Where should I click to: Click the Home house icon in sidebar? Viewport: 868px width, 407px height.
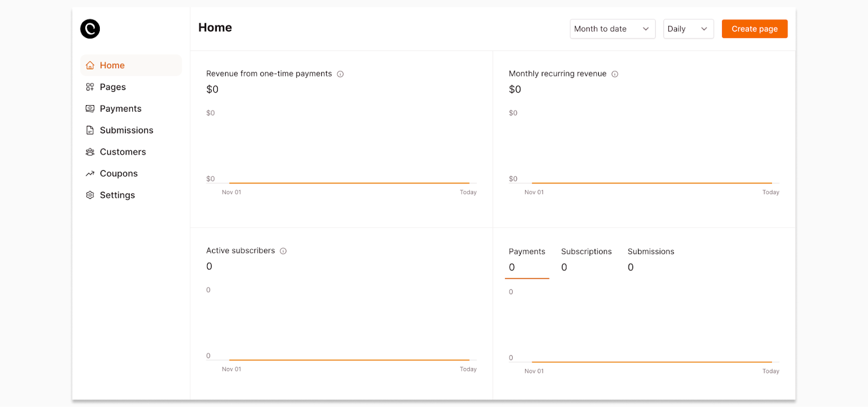(90, 66)
